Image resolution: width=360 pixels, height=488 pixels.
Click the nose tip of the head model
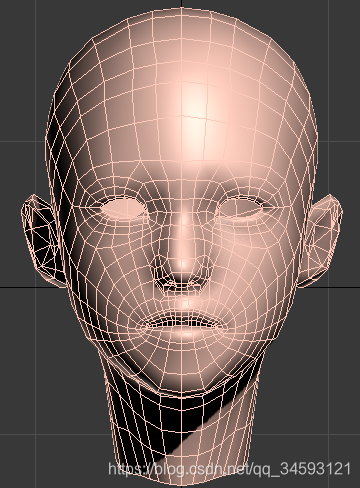click(x=182, y=265)
